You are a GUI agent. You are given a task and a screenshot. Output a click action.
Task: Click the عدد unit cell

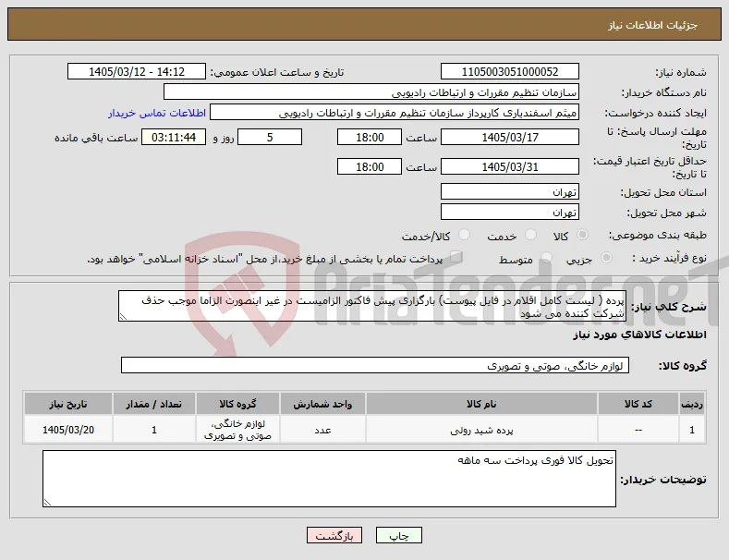[x=322, y=430]
